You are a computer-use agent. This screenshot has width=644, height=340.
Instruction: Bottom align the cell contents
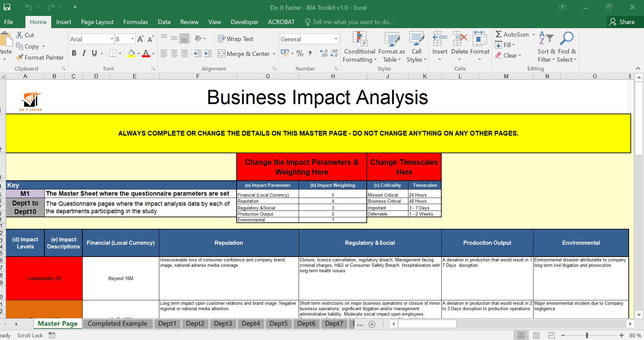click(x=184, y=38)
